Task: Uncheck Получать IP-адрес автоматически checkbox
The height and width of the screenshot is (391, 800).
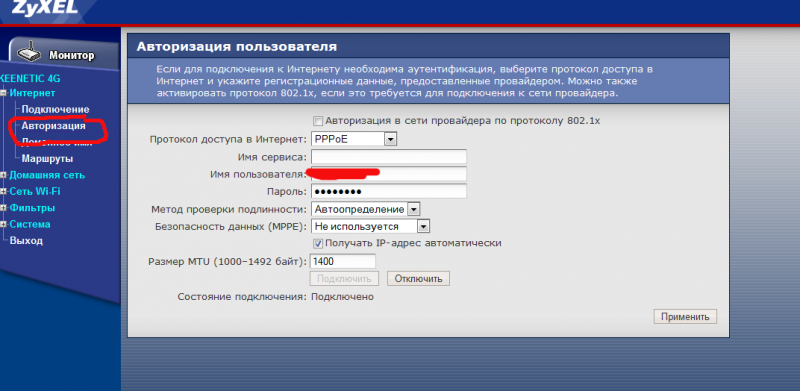Action: pyautogui.click(x=318, y=243)
